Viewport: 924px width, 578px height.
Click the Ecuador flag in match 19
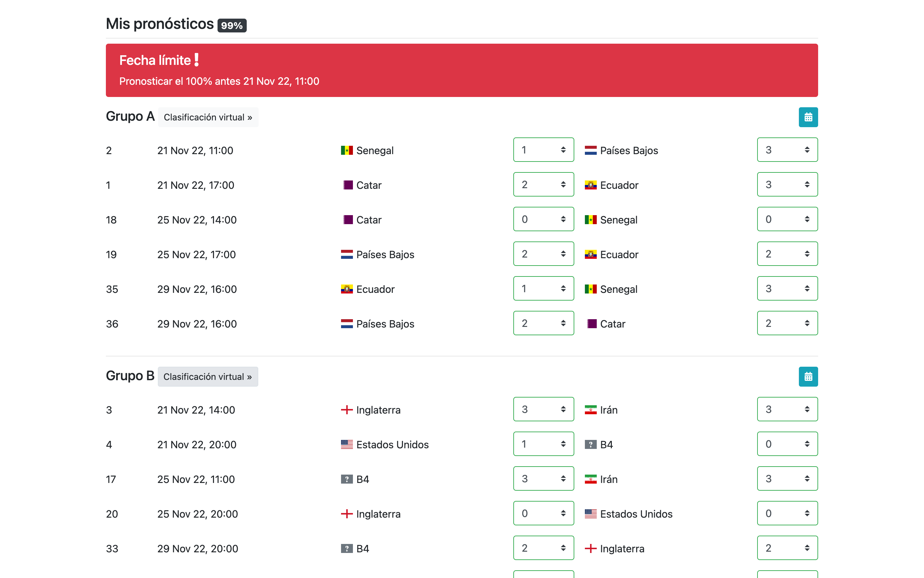590,254
